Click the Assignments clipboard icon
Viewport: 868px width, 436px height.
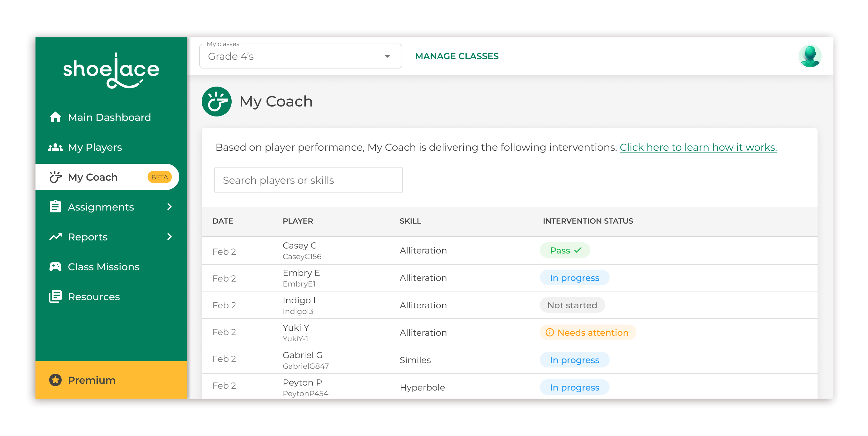pyautogui.click(x=55, y=207)
